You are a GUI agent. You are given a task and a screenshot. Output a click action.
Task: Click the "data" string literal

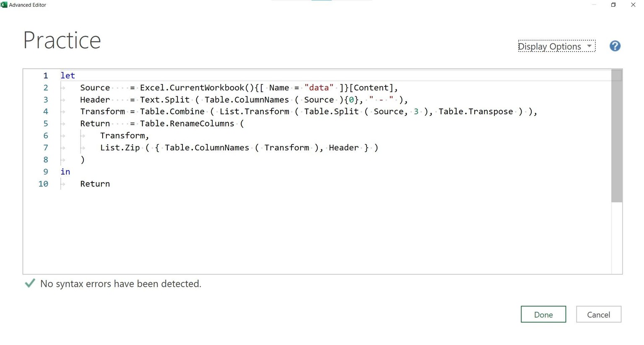[x=319, y=88]
